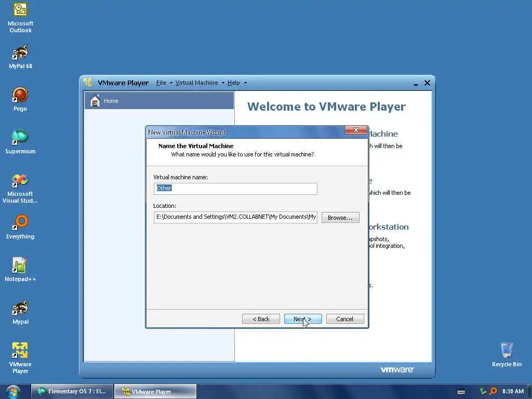The height and width of the screenshot is (399, 532).
Task: Click the green arrows tray icon
Action: (x=483, y=391)
